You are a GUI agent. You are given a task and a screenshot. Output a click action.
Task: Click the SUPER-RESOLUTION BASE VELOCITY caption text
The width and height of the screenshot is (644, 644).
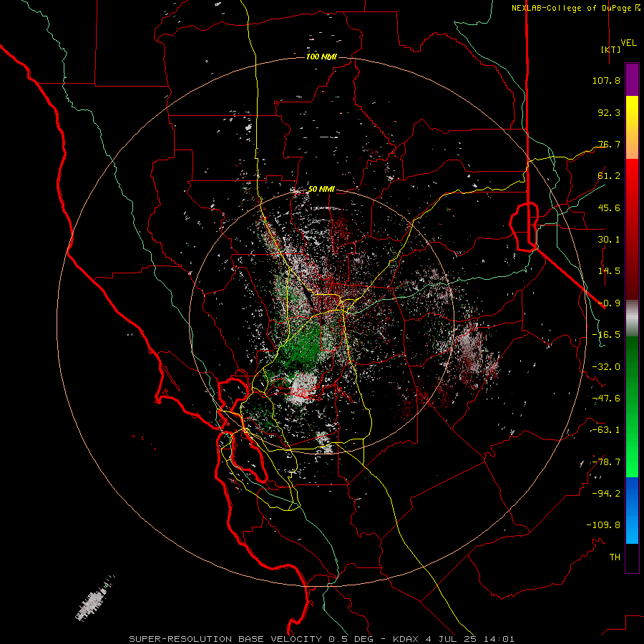point(225,639)
